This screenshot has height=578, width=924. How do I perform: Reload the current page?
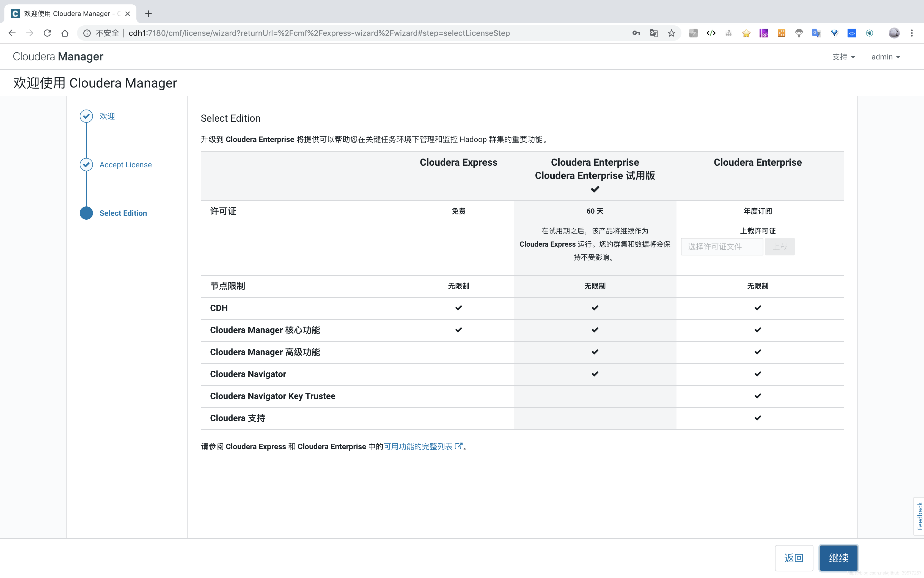[47, 33]
